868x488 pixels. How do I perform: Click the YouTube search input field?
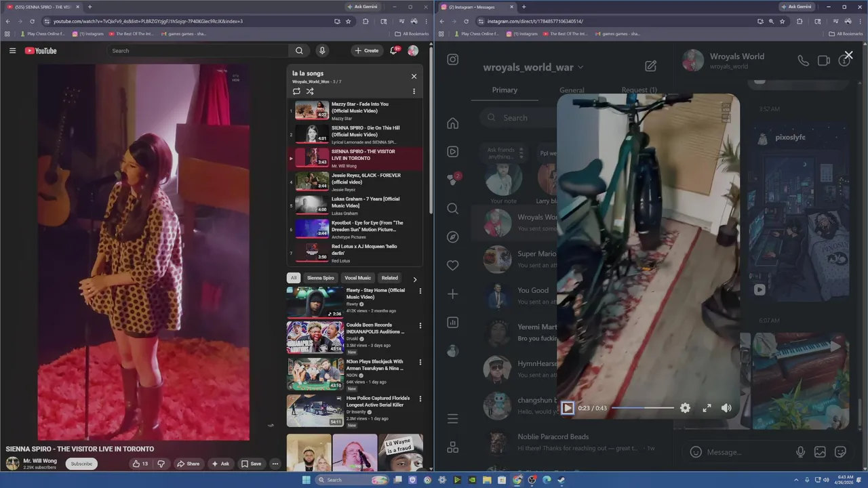197,51
